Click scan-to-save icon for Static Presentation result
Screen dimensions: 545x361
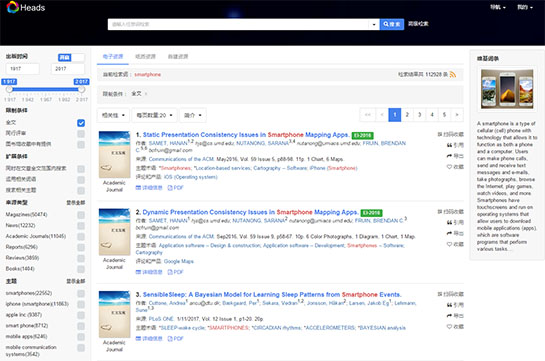pyautogui.click(x=440, y=134)
